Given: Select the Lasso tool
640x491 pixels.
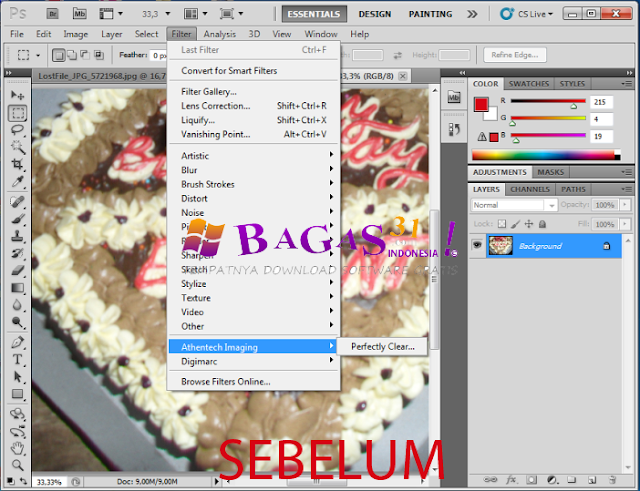Looking at the screenshot, I should (17, 130).
